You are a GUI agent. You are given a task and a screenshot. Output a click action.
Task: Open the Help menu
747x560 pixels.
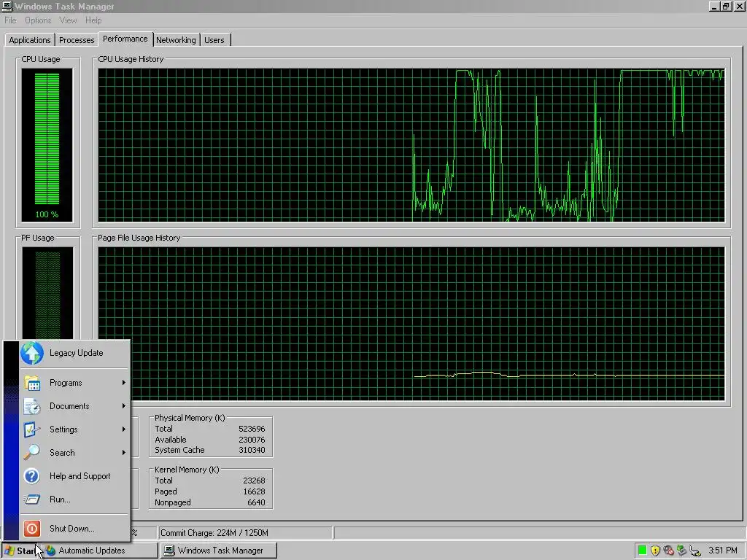[x=93, y=20]
